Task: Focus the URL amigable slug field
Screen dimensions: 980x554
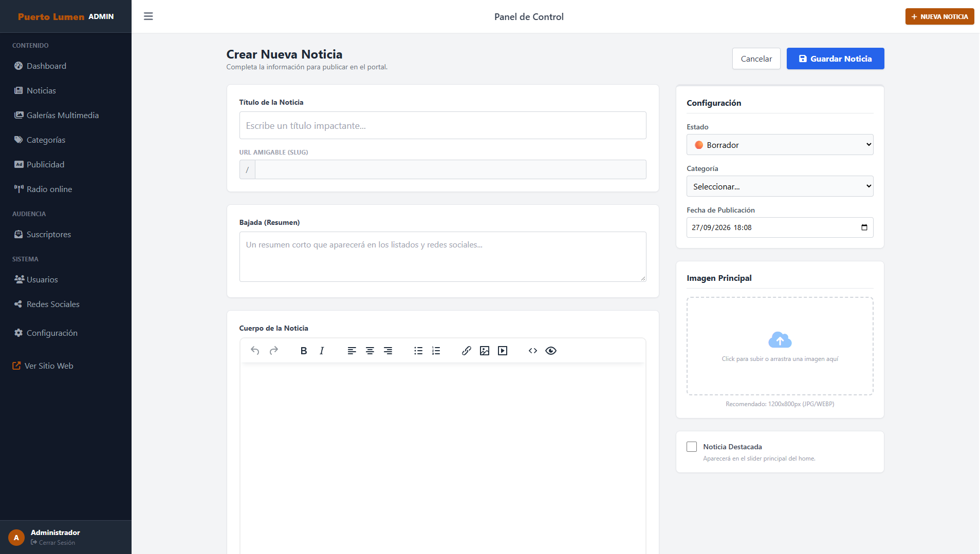Action: 450,169
